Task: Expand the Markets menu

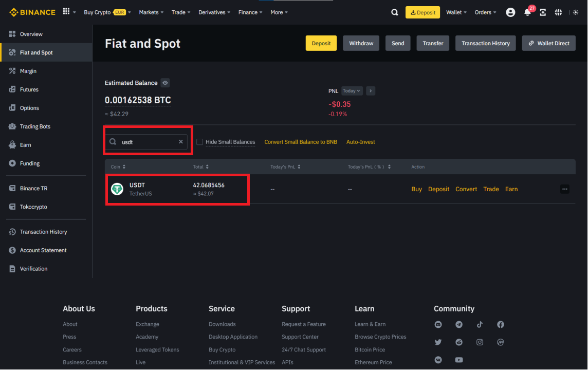Action: click(151, 12)
